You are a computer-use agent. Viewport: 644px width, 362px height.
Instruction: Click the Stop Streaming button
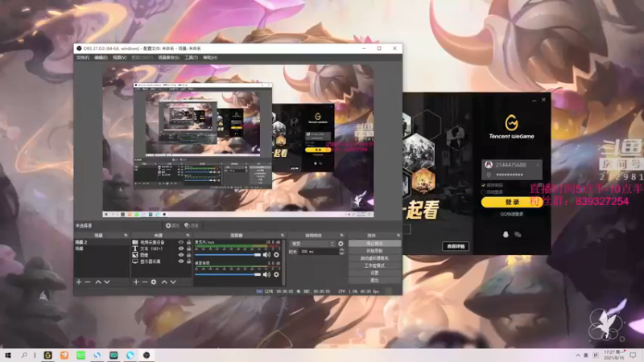click(374, 244)
